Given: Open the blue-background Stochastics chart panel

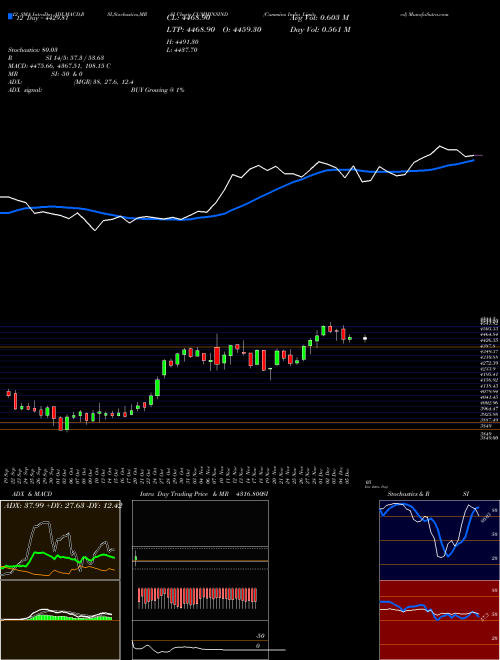Looking at the screenshot, I should pyautogui.click(x=439, y=540).
